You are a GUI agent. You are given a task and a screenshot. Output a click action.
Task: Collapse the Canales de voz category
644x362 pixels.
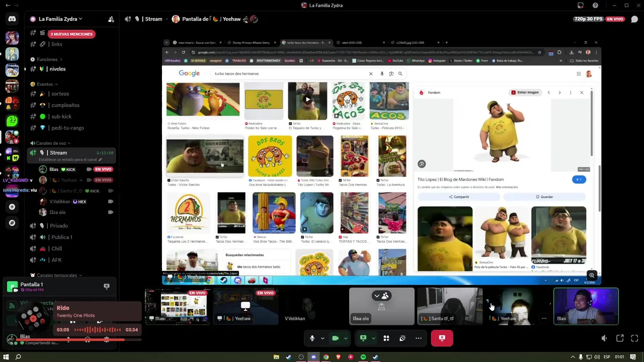click(x=51, y=143)
